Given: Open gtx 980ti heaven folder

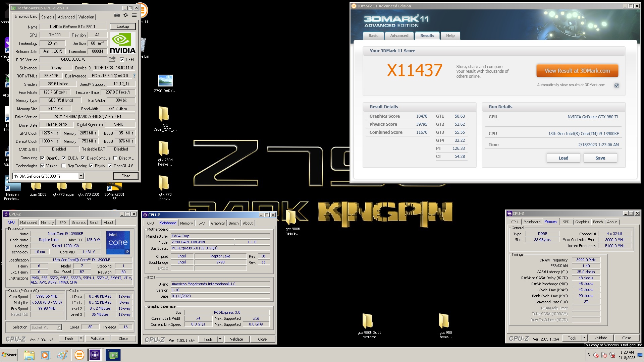Looking at the screenshot, I should tap(292, 222).
